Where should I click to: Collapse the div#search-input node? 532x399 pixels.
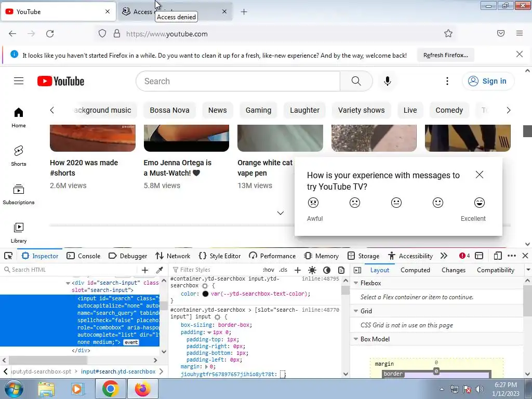(x=68, y=283)
